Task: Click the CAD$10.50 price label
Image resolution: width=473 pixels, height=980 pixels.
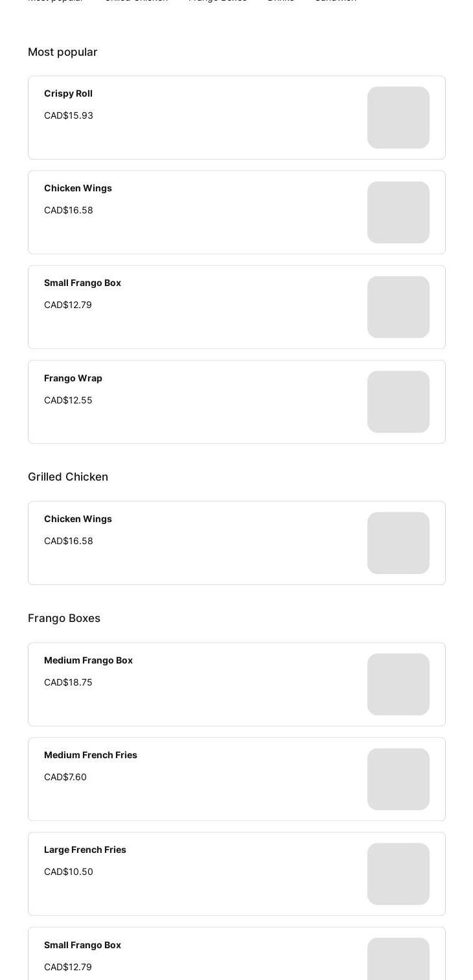Action: coord(69,872)
